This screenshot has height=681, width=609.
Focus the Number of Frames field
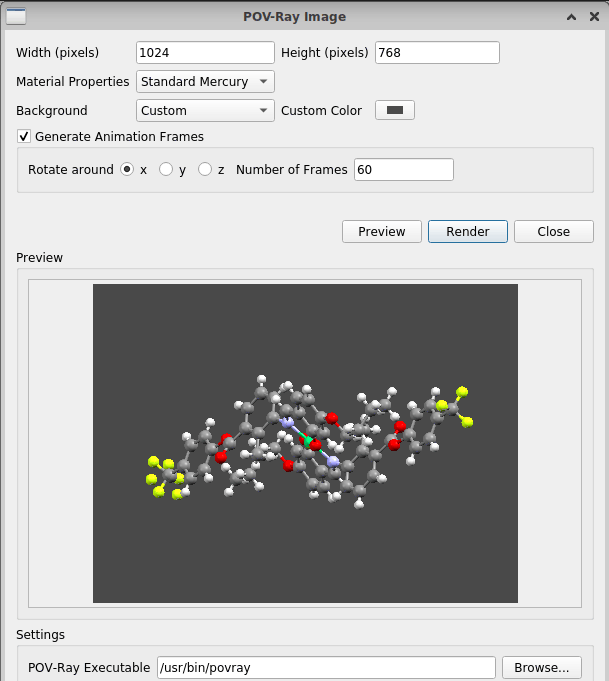tap(402, 170)
